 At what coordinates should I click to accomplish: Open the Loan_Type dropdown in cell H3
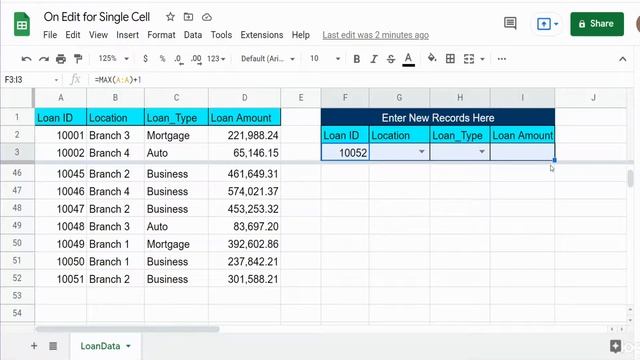pos(482,152)
